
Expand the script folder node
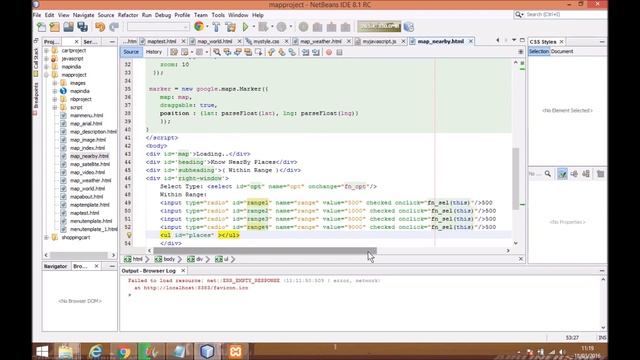(x=55, y=107)
